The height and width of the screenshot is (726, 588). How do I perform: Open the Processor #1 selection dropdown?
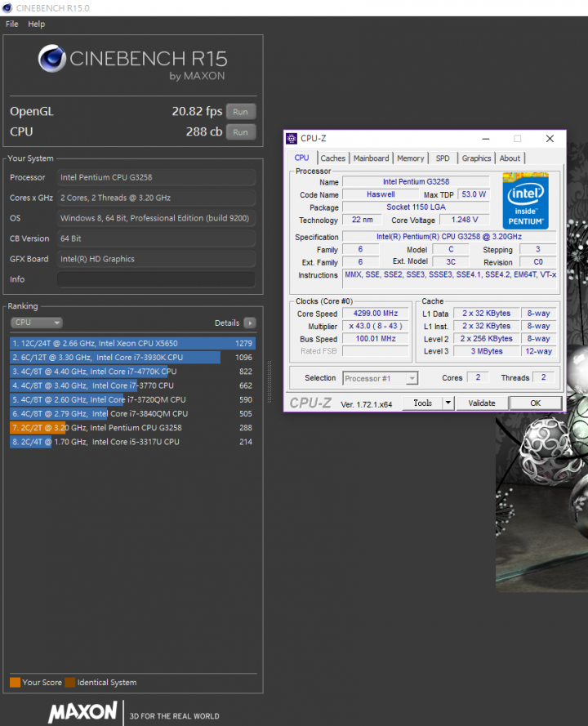coord(380,378)
